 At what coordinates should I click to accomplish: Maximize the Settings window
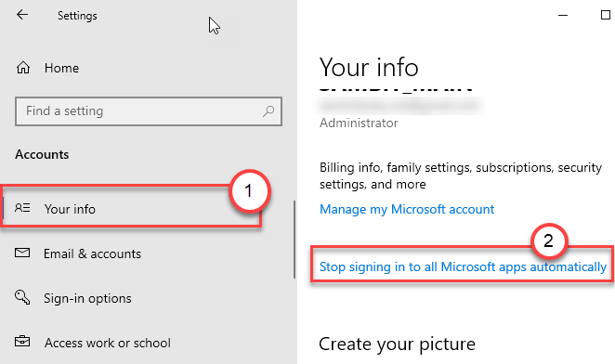[x=606, y=15]
